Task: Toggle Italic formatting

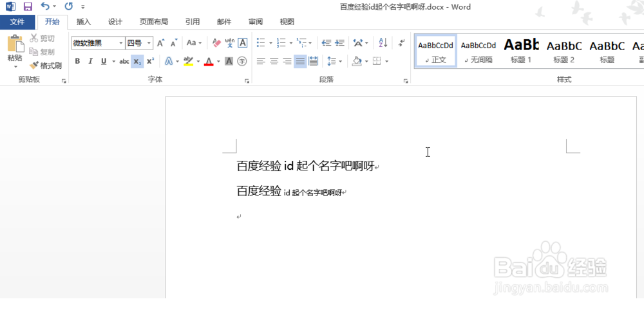Action: pos(90,62)
